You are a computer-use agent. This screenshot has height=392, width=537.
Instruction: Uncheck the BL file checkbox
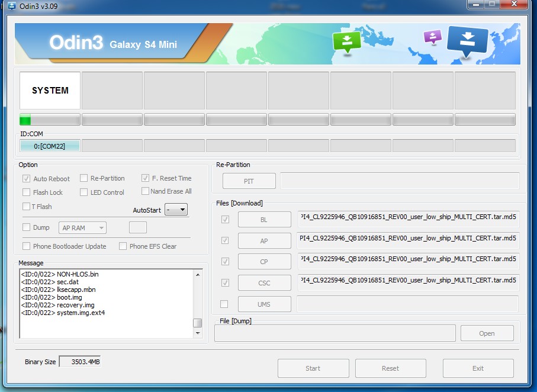point(225,219)
